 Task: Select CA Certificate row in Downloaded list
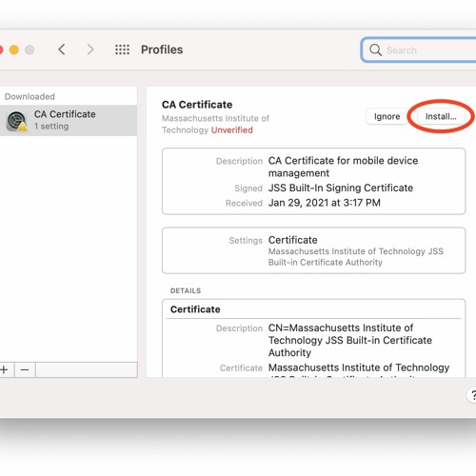click(69, 121)
